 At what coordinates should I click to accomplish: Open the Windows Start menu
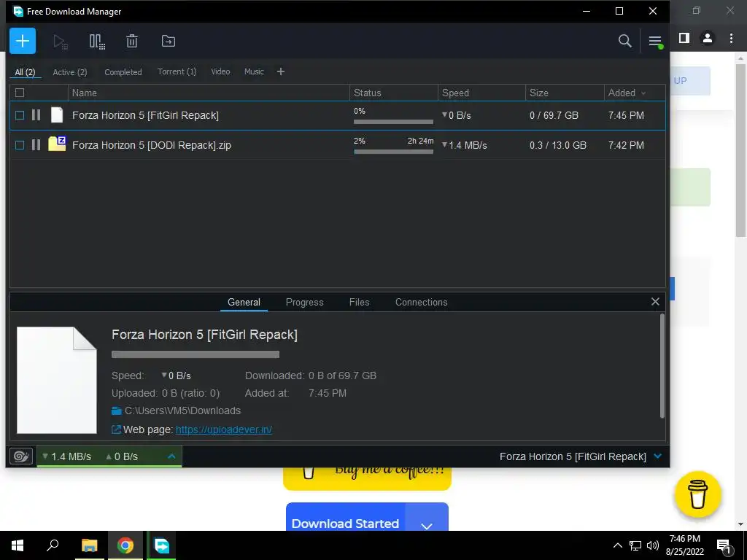18,545
